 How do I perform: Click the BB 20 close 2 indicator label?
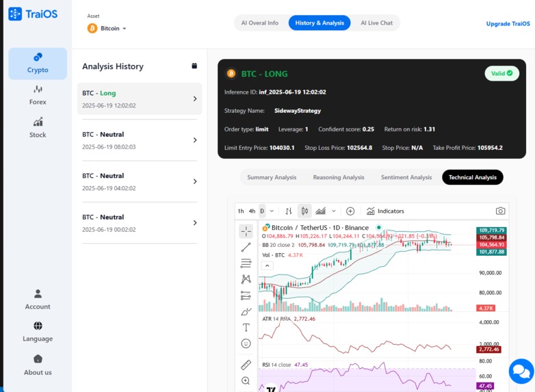pyautogui.click(x=278, y=245)
